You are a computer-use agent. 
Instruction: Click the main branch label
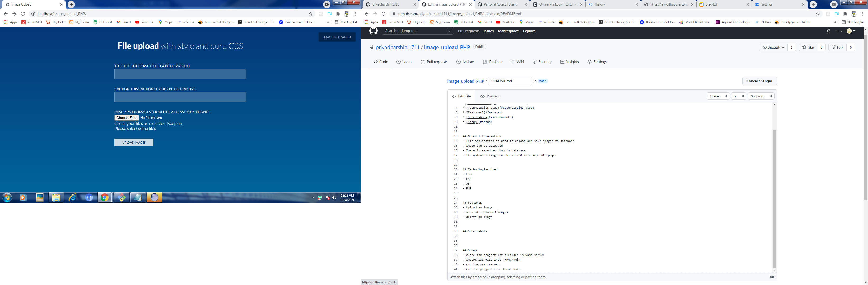point(543,81)
